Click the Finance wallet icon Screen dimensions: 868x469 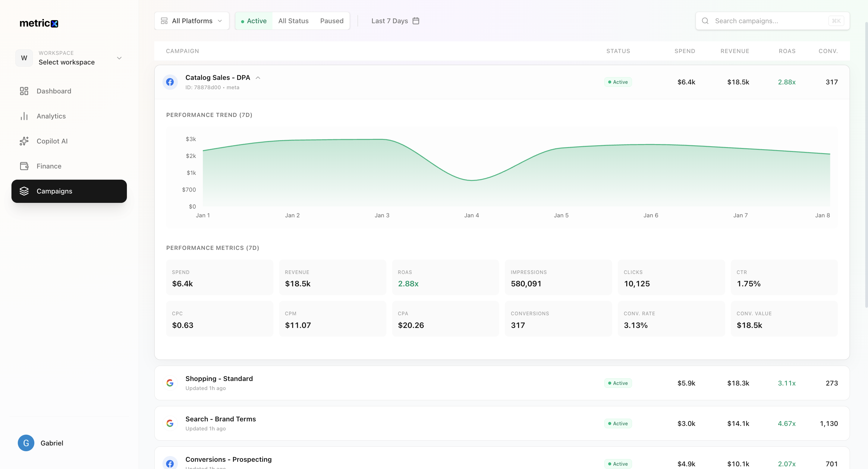pos(24,166)
